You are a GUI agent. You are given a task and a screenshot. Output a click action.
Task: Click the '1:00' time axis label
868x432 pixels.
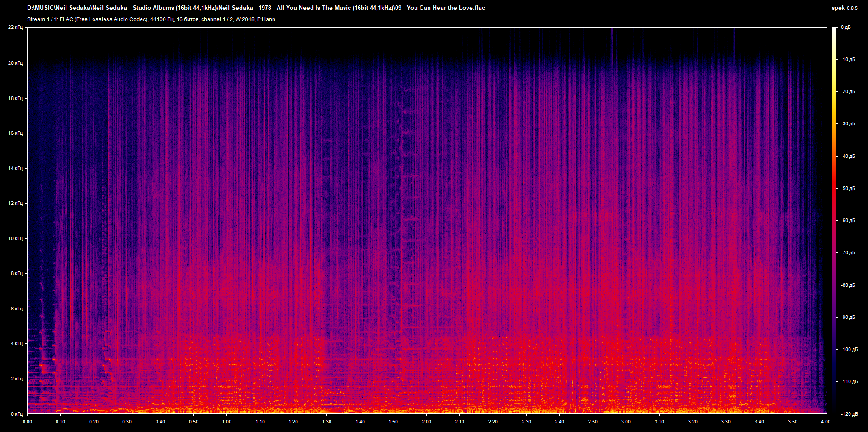click(227, 422)
